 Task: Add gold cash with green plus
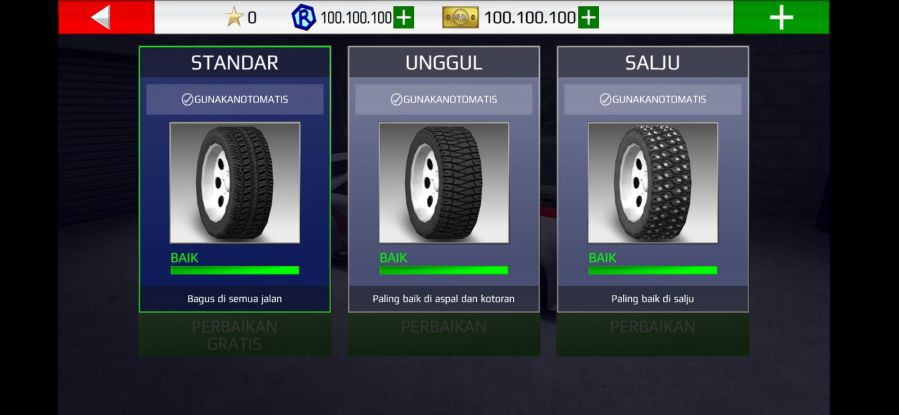(x=588, y=18)
